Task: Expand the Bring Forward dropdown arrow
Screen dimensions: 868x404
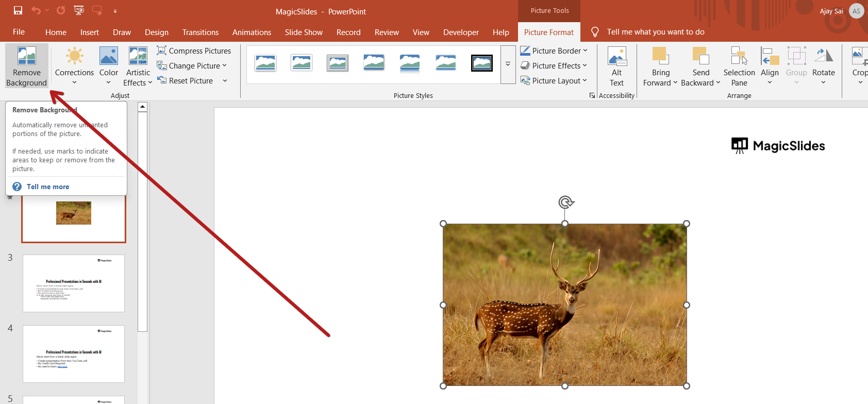Action: (675, 82)
